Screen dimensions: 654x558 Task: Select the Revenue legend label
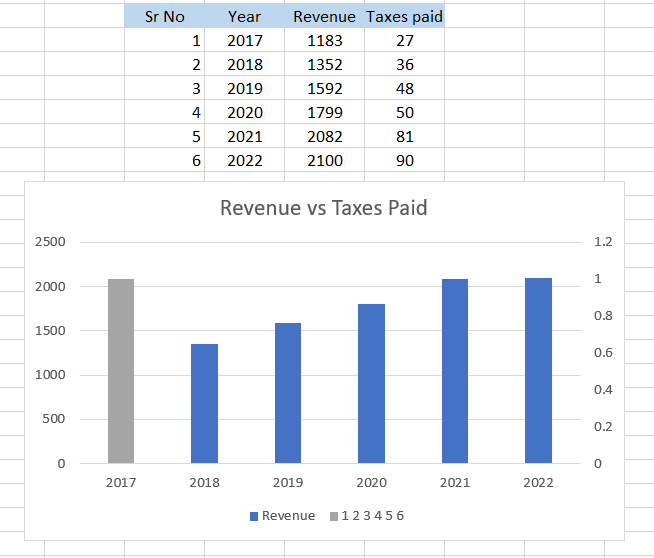tap(288, 516)
